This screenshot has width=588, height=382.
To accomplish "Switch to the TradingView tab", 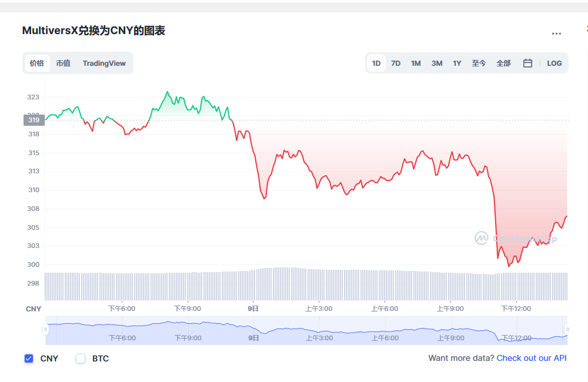I will pos(104,63).
